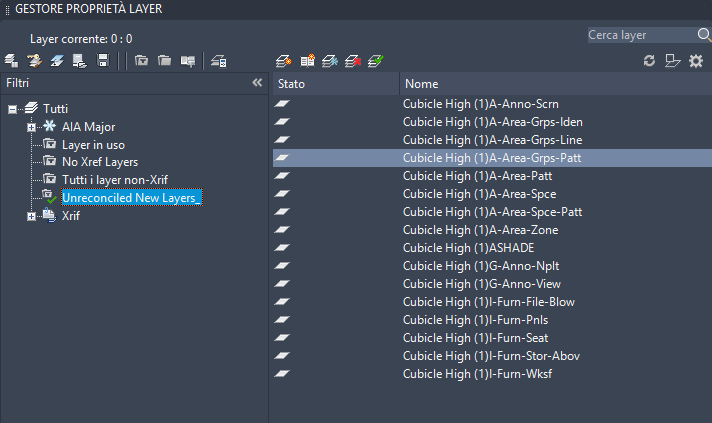Screen dimensions: 712x423
Task: Open layer settings gear icon
Action: click(x=696, y=61)
